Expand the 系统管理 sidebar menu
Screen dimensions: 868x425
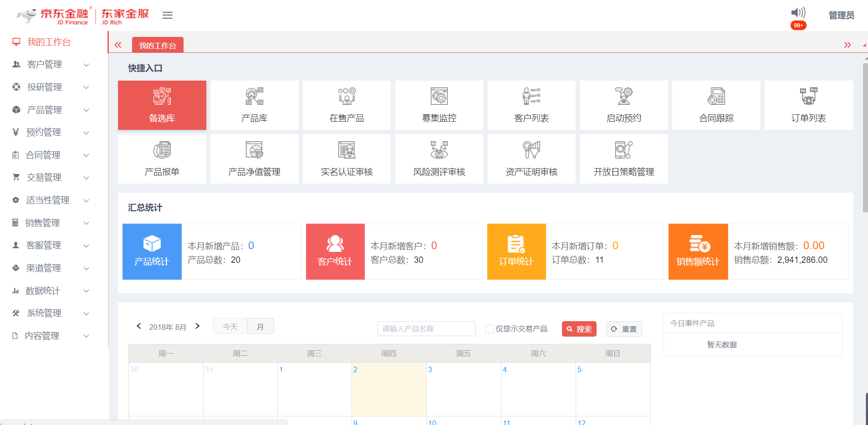pyautogui.click(x=50, y=313)
